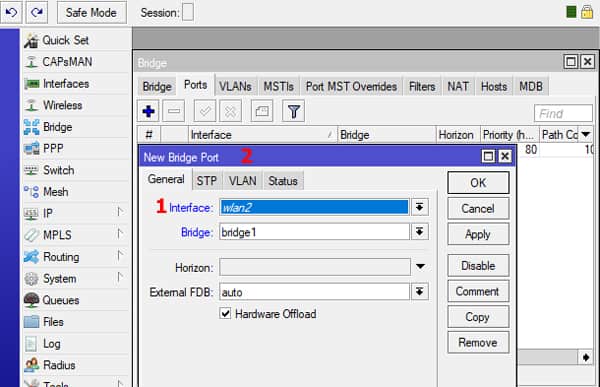
Task: Expand the MPLS submenu arrow
Action: (120, 234)
